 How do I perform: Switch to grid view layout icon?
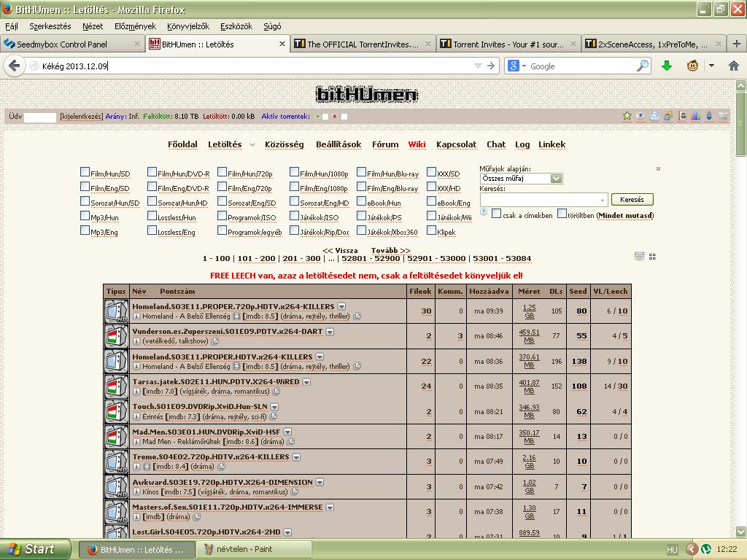pyautogui.click(x=652, y=256)
